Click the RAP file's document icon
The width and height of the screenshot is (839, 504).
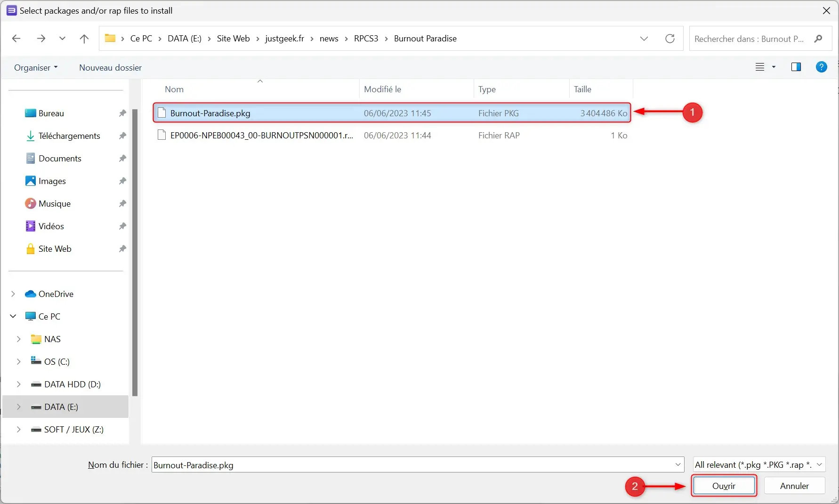point(161,136)
